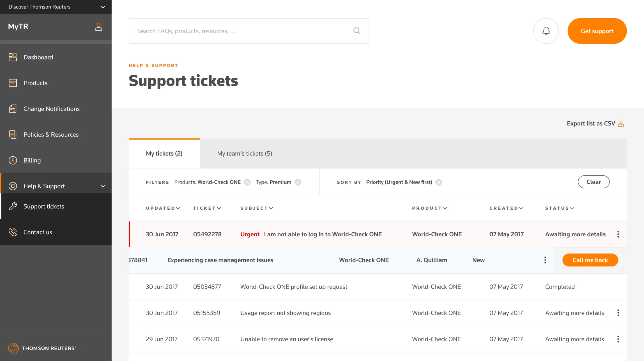Open Dashboard menu item
The height and width of the screenshot is (361, 644).
pyautogui.click(x=56, y=57)
